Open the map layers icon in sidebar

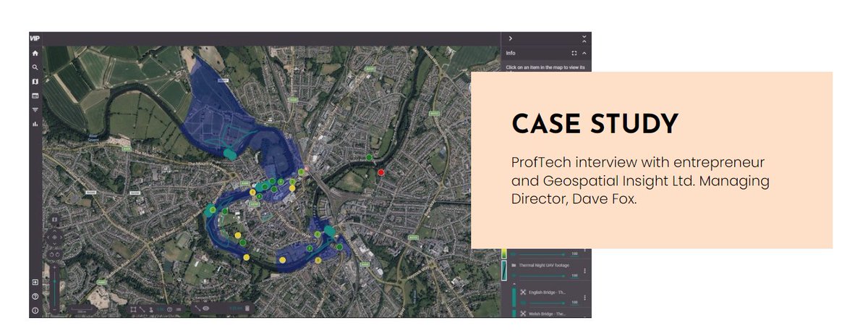[35, 82]
